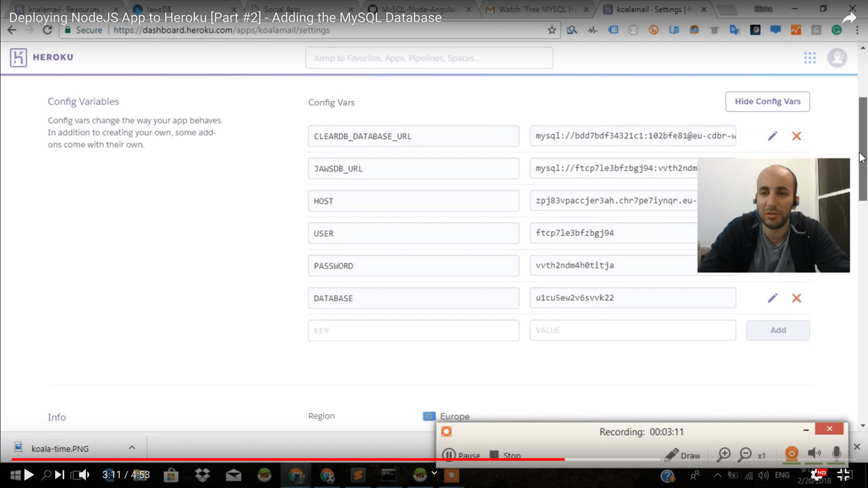Viewport: 868px width, 488px height.
Task: Click the u1cu5ew2v6svvk22 value field
Action: [632, 298]
